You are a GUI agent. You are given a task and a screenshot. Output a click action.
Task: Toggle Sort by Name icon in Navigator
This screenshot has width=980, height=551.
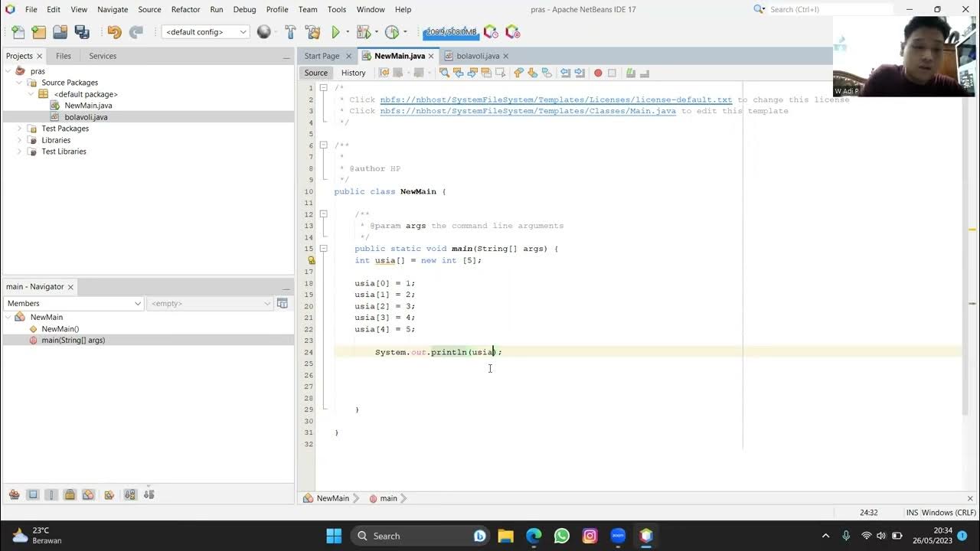[130, 494]
